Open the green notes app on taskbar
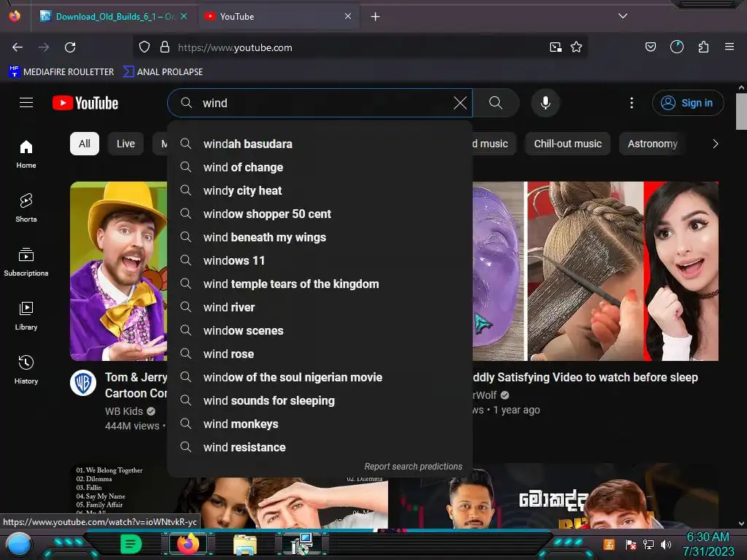 (131, 544)
